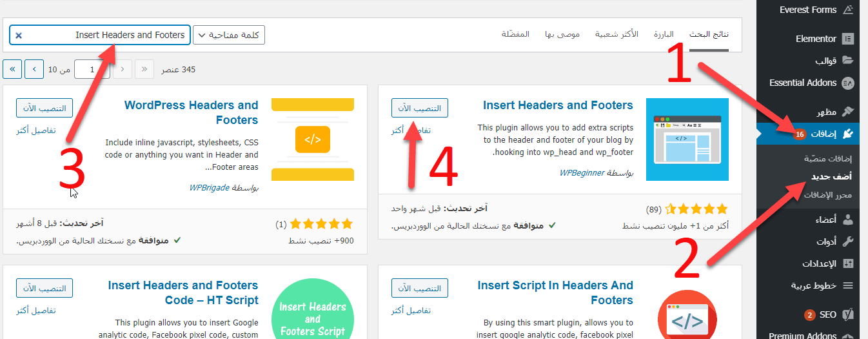Open the كلمة مفتاحية search type dropdown
868x339 pixels.
click(x=229, y=35)
